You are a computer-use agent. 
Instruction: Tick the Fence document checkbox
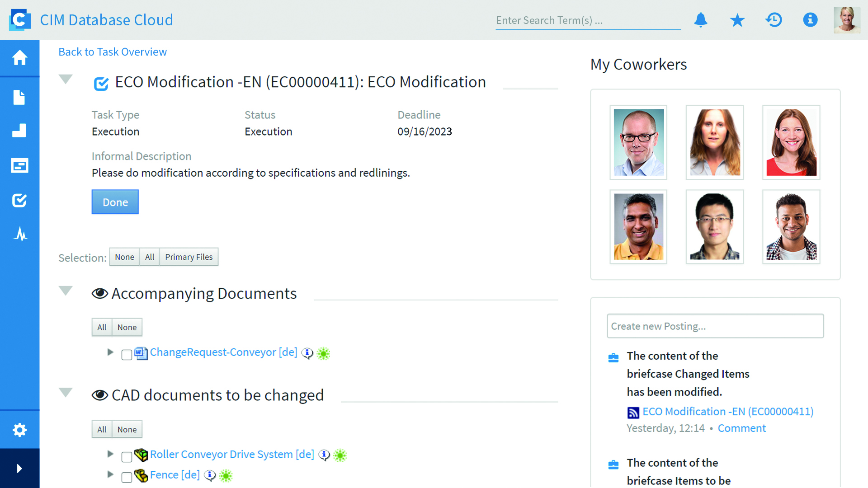127,477
